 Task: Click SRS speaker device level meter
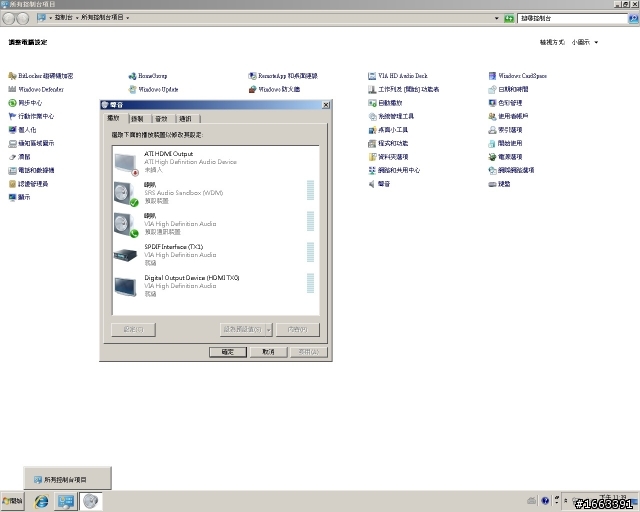310,190
